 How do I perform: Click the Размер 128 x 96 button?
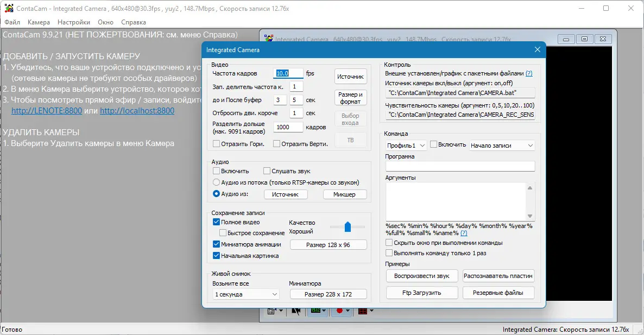tap(328, 245)
